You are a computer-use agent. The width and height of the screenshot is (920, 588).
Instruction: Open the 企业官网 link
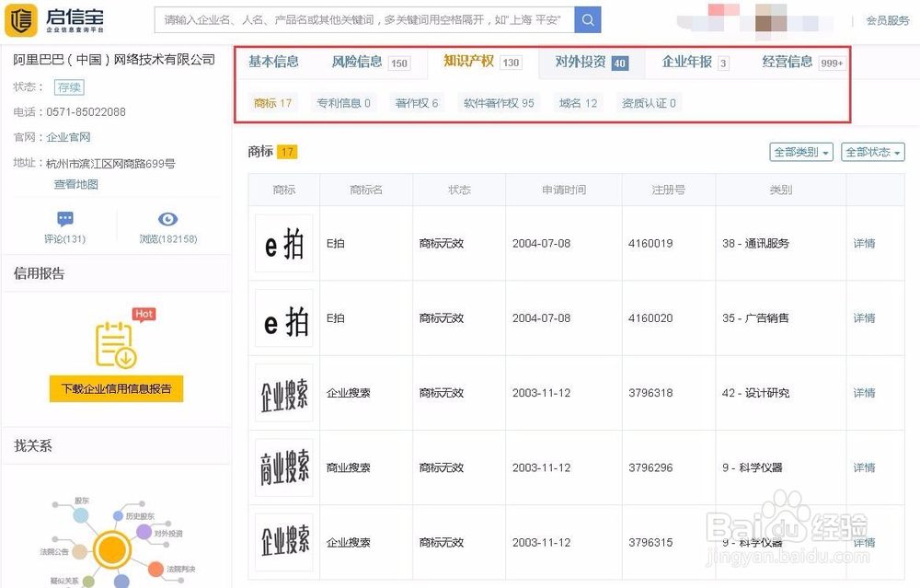pyautogui.click(x=68, y=137)
